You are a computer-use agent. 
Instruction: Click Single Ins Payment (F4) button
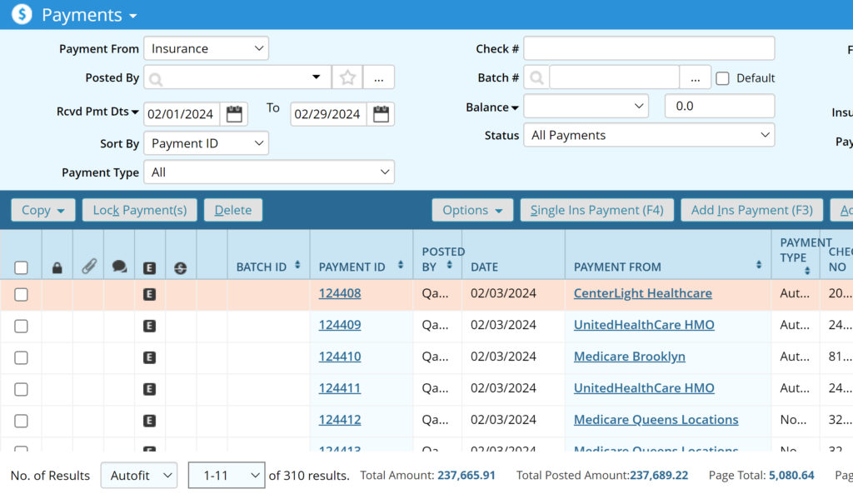click(x=596, y=210)
